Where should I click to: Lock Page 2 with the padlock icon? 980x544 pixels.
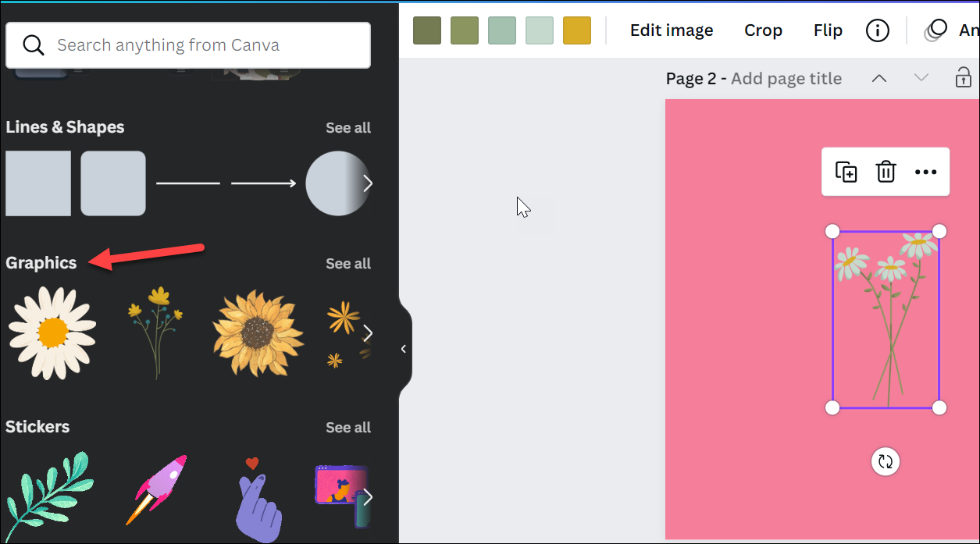tap(964, 77)
